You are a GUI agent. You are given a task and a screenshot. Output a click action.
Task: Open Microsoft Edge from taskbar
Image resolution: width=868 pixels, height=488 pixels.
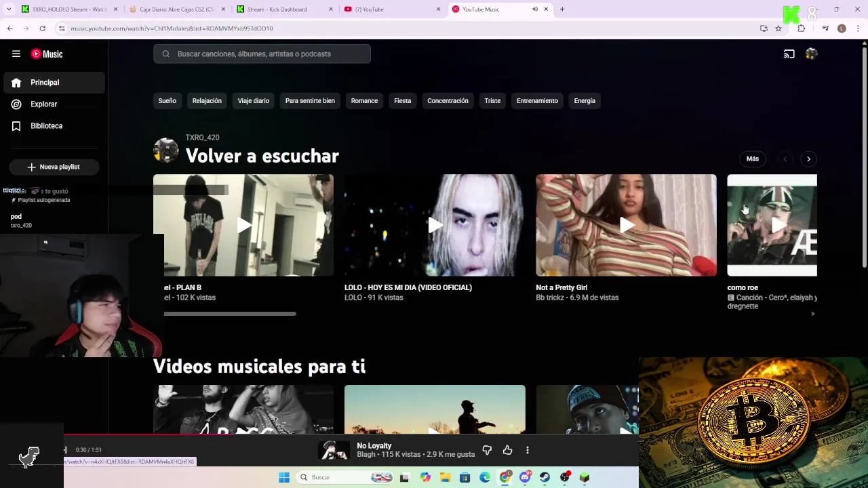(485, 477)
